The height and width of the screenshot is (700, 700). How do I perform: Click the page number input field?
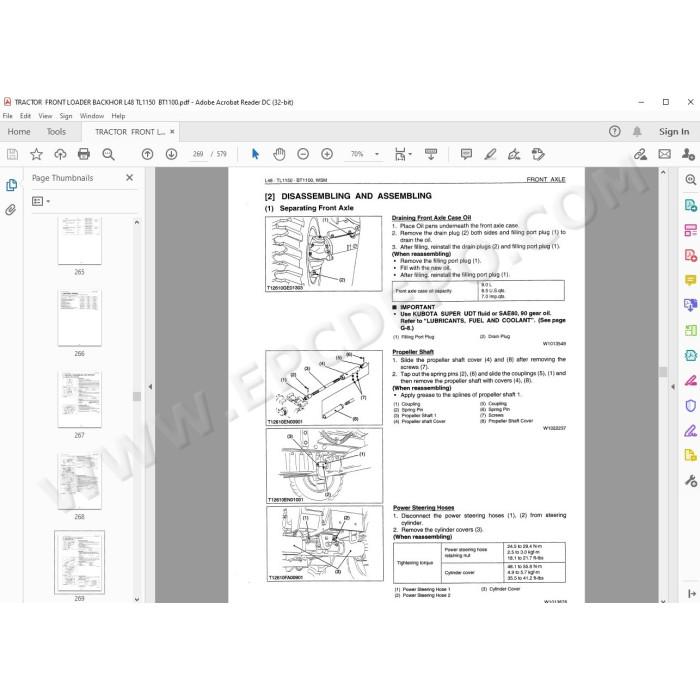click(x=198, y=154)
